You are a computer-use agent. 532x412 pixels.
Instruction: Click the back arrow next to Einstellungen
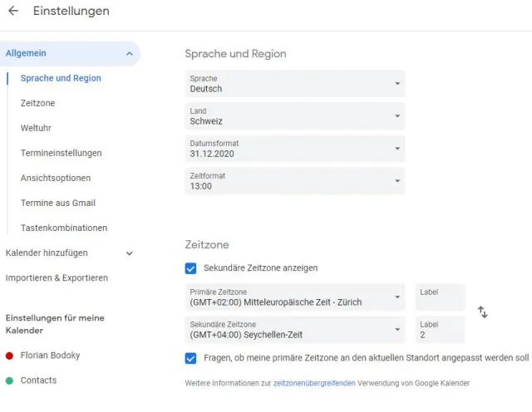point(13,12)
